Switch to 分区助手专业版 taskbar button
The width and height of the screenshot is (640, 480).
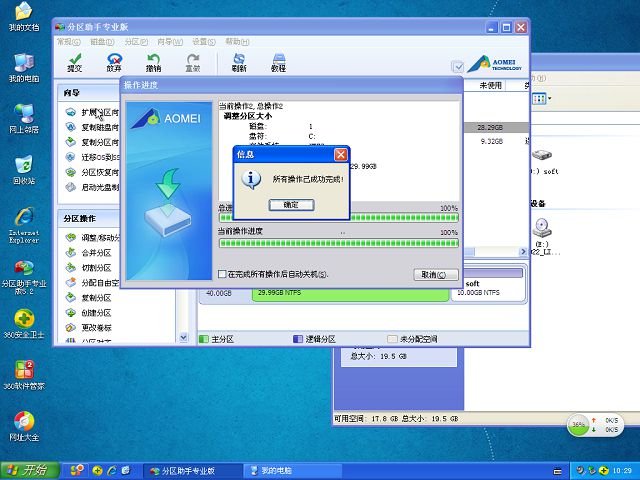tap(193, 471)
